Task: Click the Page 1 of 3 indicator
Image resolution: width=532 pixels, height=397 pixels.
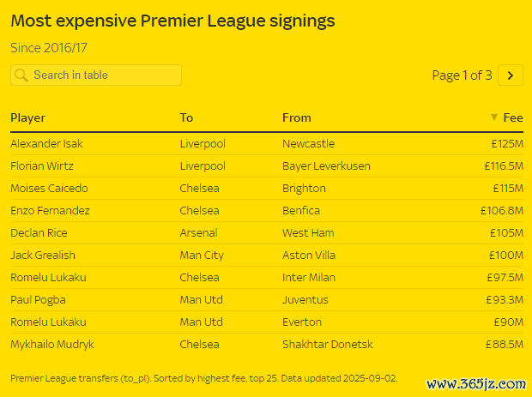Action: [x=462, y=75]
